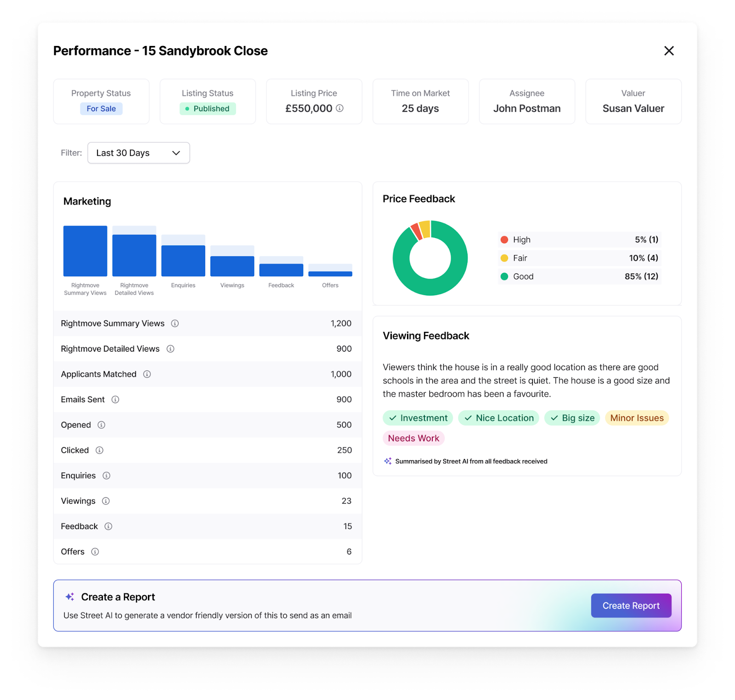
Task: Click the red High legend dot
Action: pos(504,239)
